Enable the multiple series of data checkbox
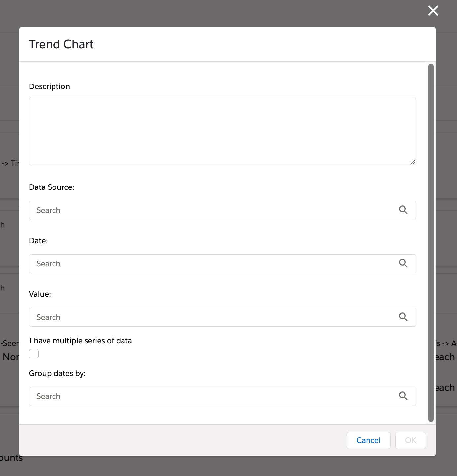This screenshot has width=457, height=476. pos(34,354)
